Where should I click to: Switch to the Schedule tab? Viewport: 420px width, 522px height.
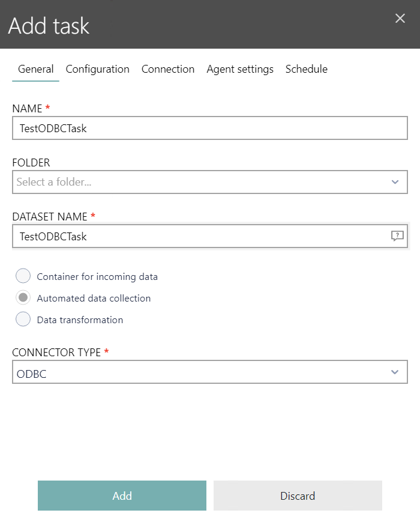307,69
